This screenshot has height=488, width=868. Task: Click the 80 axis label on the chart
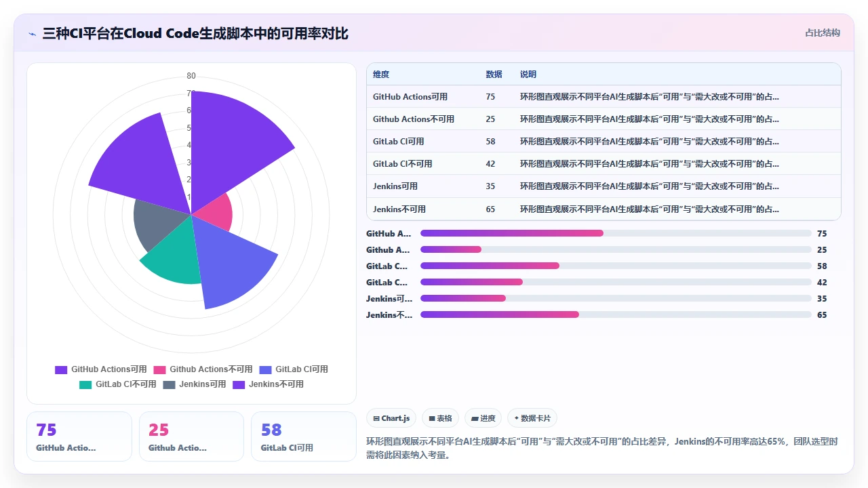click(x=191, y=76)
